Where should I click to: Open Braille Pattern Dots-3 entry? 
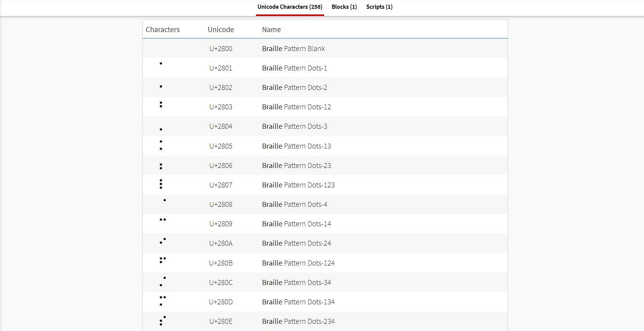tap(295, 126)
